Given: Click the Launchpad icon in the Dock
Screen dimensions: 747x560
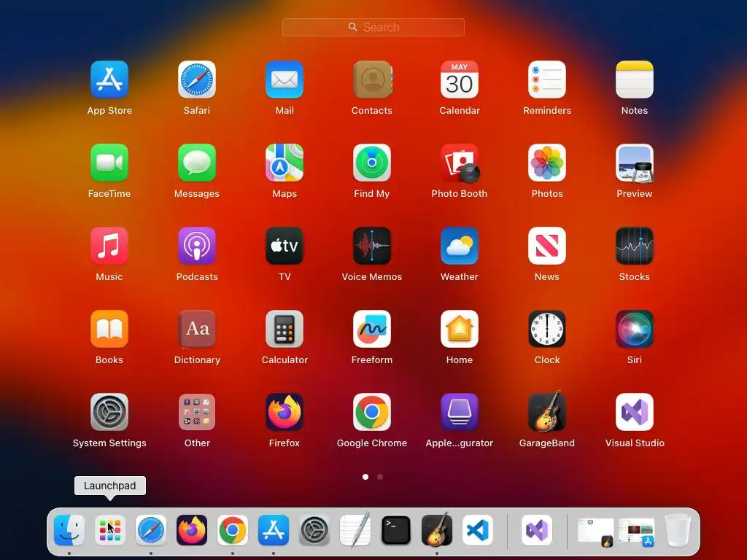Looking at the screenshot, I should 110,530.
